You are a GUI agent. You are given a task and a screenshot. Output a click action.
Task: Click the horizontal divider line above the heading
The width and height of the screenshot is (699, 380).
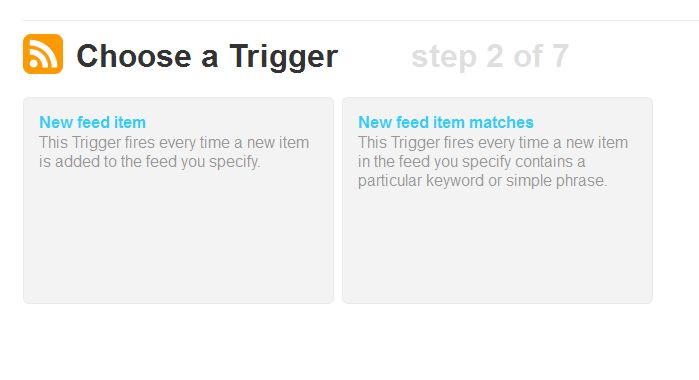tap(361, 20)
